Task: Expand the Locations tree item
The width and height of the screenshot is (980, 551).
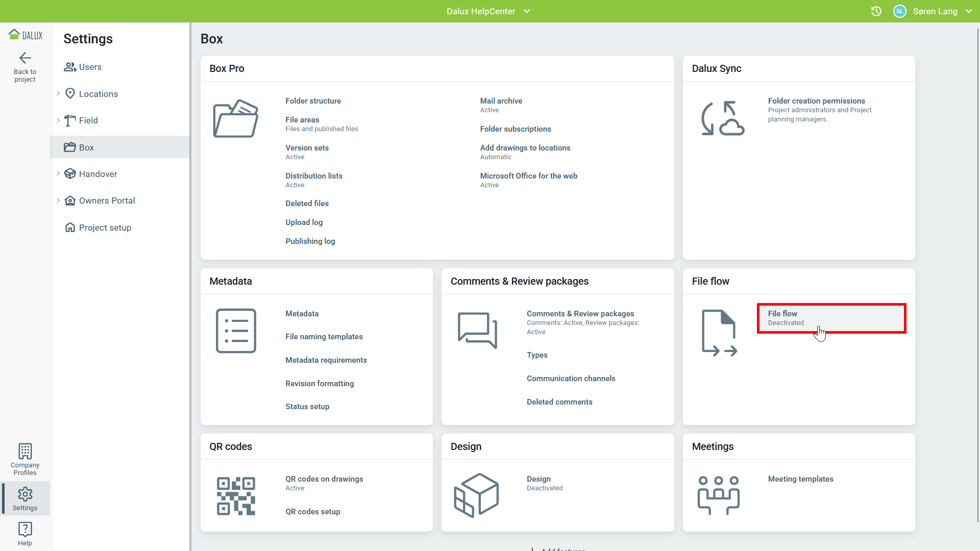Action: coord(58,93)
